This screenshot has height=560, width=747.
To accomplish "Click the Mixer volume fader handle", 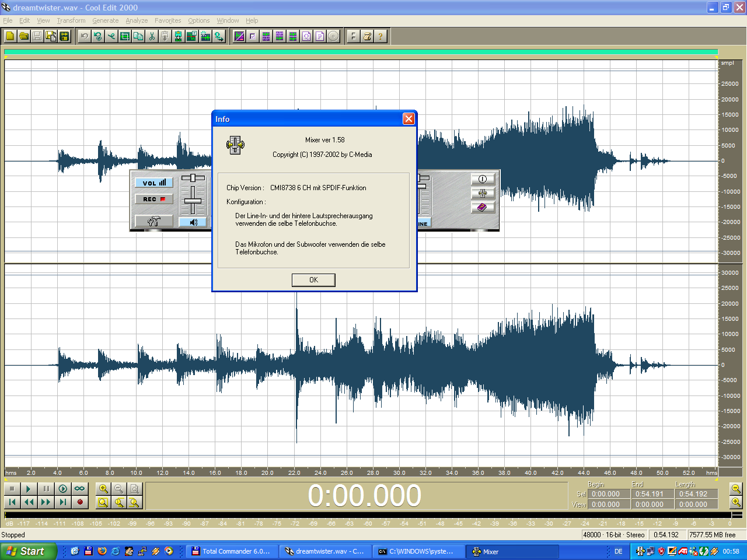I will (x=193, y=201).
